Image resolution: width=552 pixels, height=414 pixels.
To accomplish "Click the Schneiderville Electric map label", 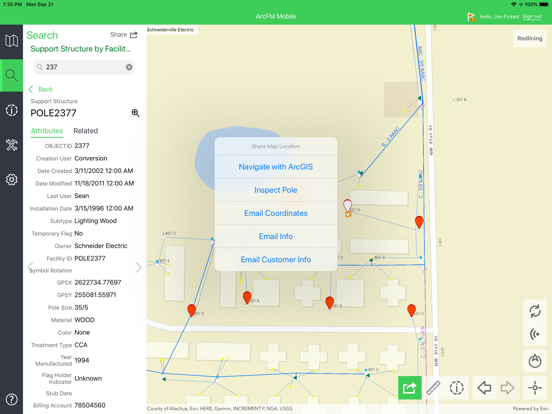I will pyautogui.click(x=170, y=30).
